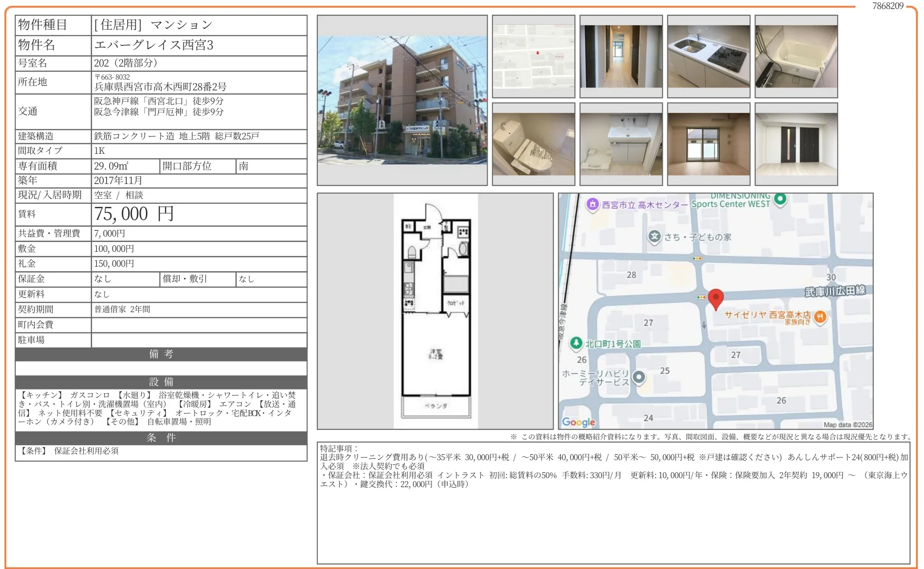
Task: Click the Saizeriya restaurant map icon
Action: click(820, 317)
